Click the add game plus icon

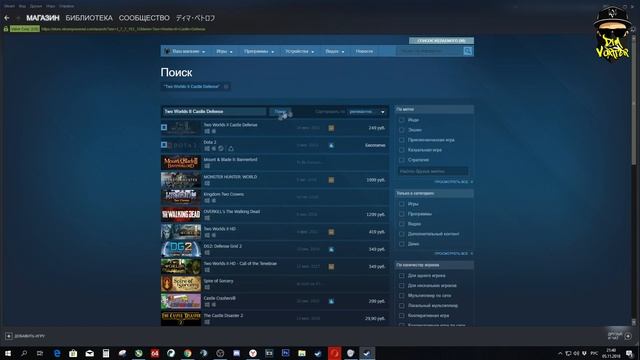click(x=9, y=336)
